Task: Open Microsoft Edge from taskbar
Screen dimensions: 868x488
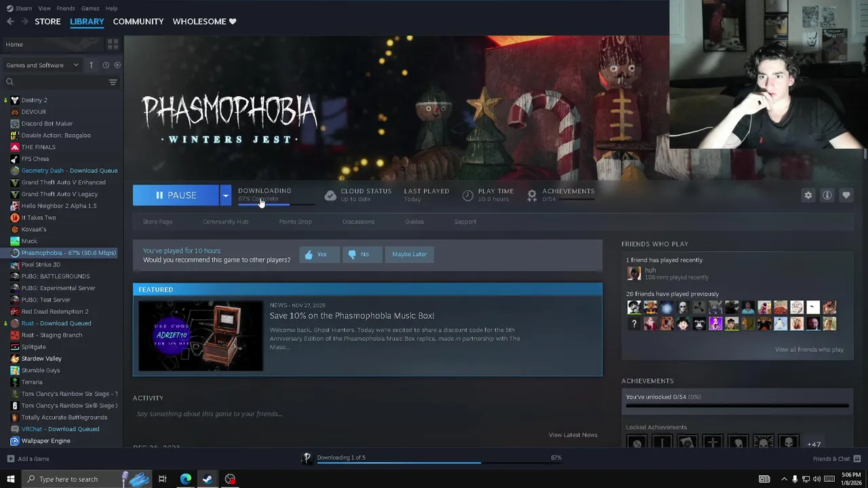Action: pos(186,479)
